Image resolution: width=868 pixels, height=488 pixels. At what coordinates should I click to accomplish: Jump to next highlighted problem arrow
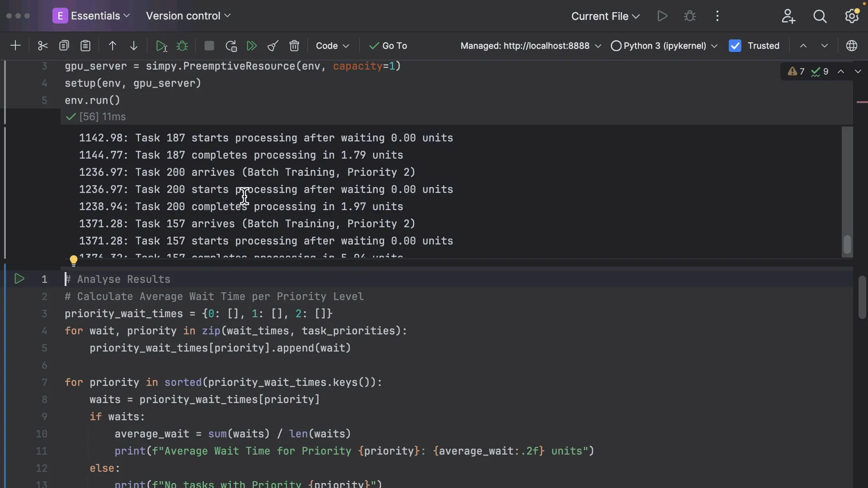coord(858,71)
